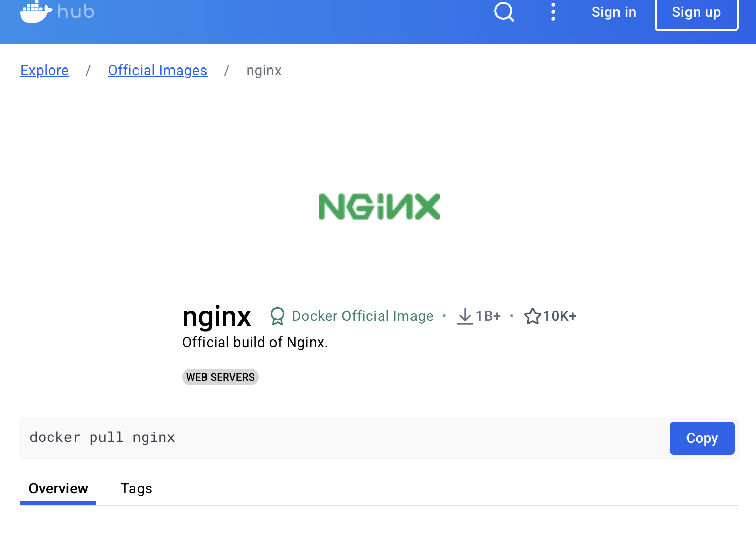Copy the docker pull command
756x545 pixels.
[702, 438]
